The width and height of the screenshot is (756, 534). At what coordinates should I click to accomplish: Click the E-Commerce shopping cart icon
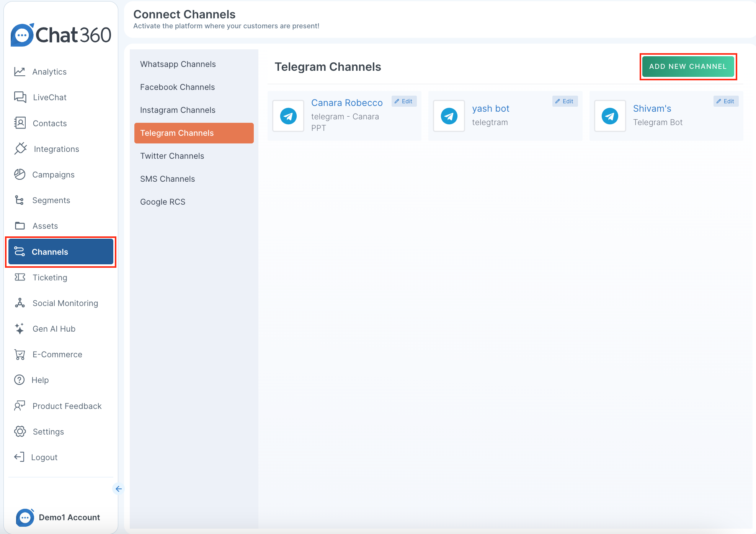(x=20, y=354)
